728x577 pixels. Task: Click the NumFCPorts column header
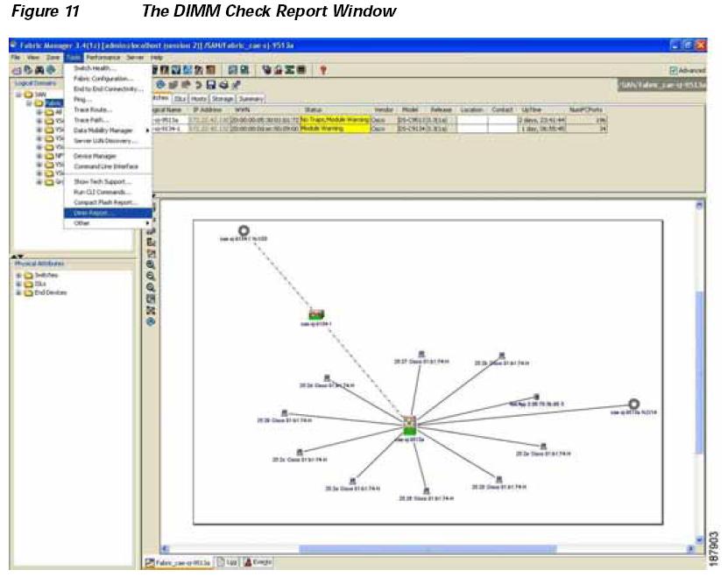point(586,110)
